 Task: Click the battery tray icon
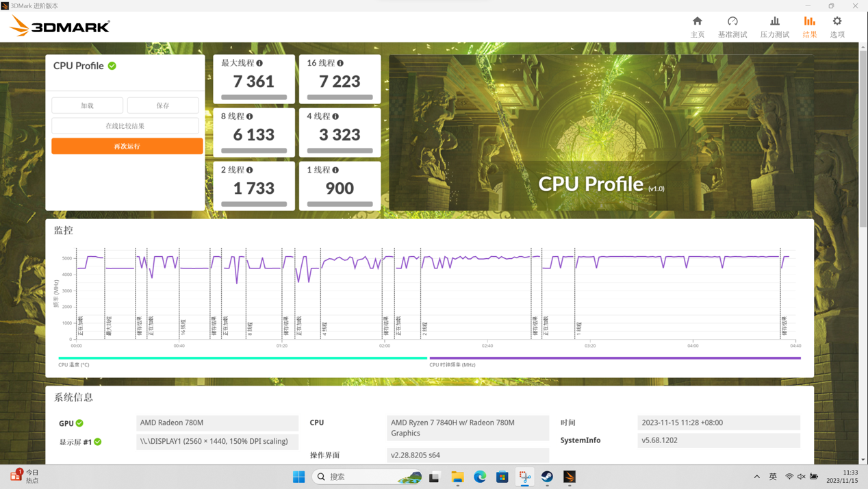[814, 477]
